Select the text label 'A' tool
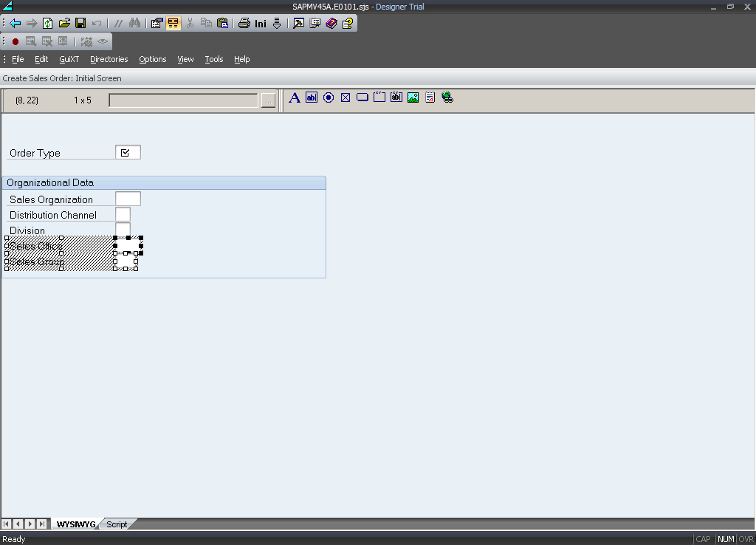Viewport: 756px width, 545px height. click(294, 97)
